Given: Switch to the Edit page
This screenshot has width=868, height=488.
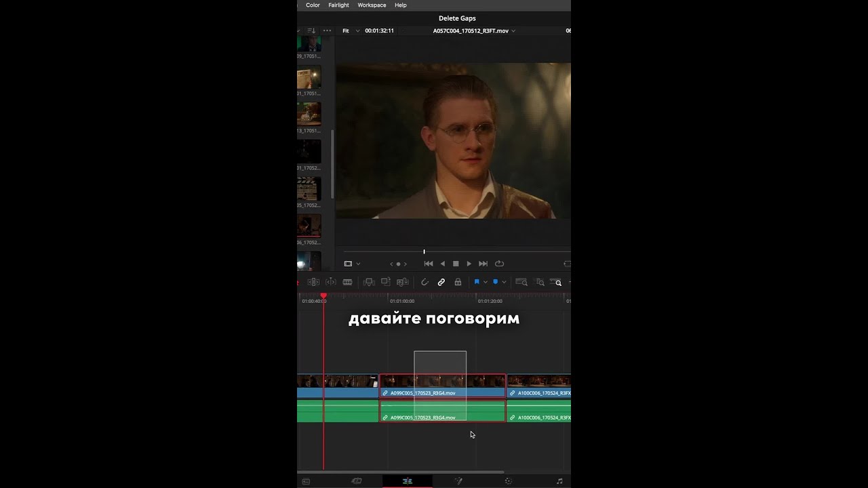Looking at the screenshot, I should 408,481.
